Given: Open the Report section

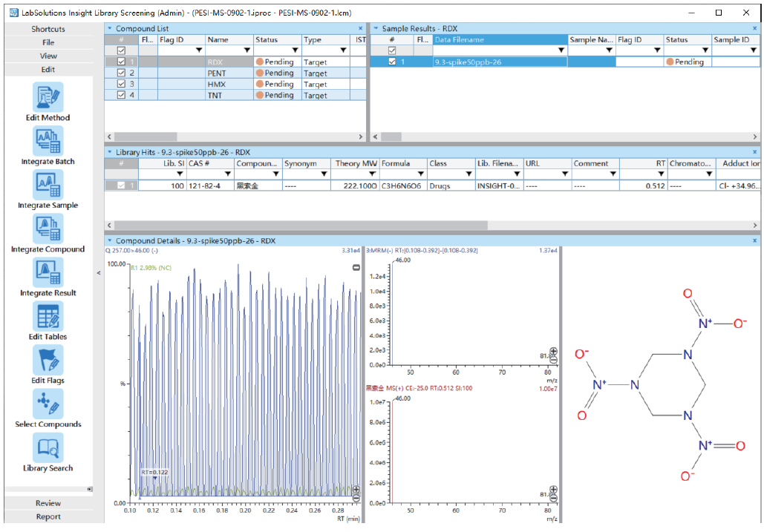Looking at the screenshot, I should click(x=48, y=516).
